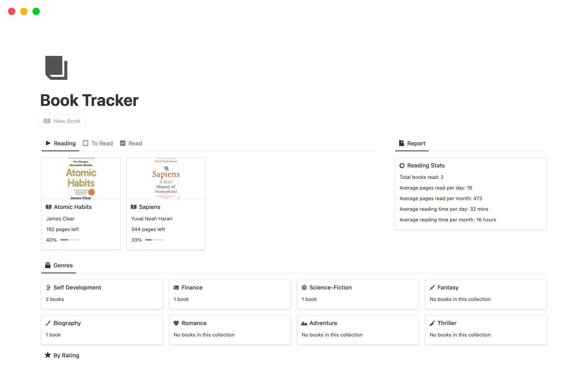
Task: Switch to the Reading tab
Action: 64,143
